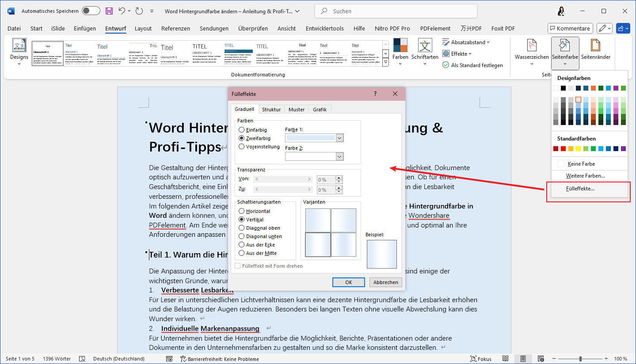Click Abbrechen in the dialog

(x=386, y=282)
